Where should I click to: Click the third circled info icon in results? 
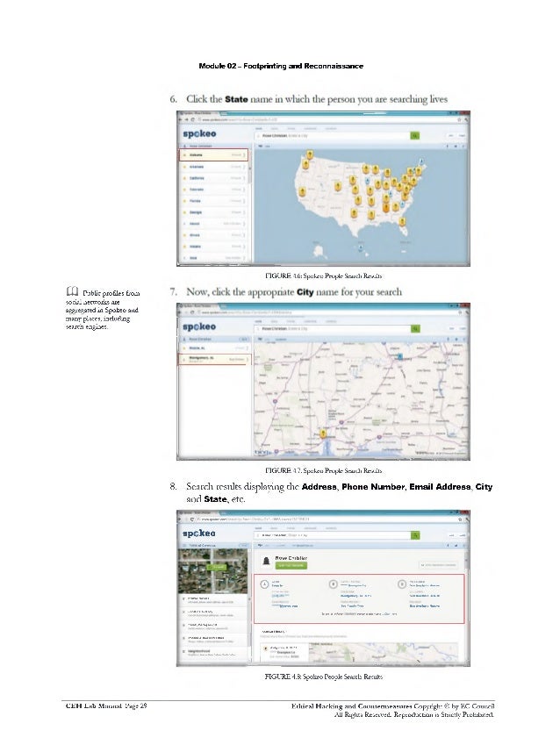(x=402, y=584)
